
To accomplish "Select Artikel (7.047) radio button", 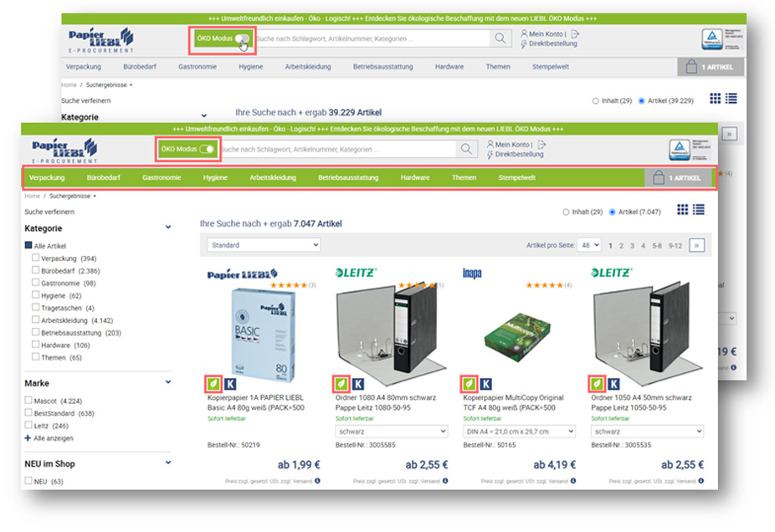I will coord(613,212).
